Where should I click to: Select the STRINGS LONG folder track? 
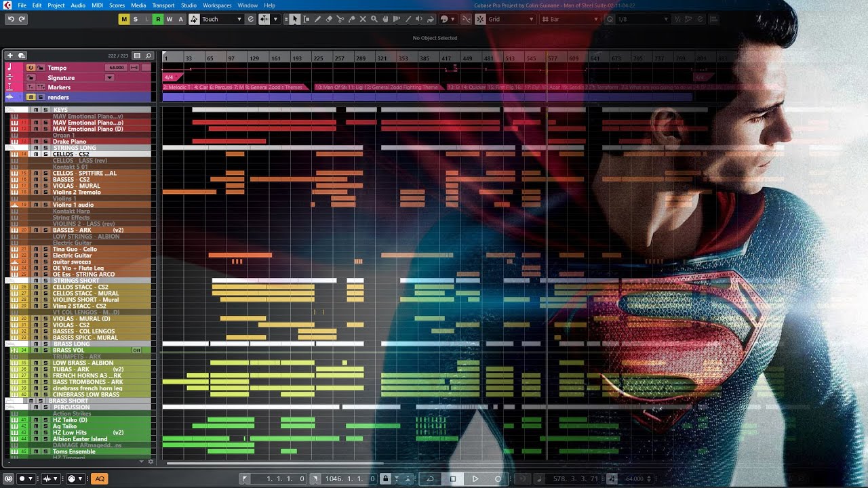point(79,148)
